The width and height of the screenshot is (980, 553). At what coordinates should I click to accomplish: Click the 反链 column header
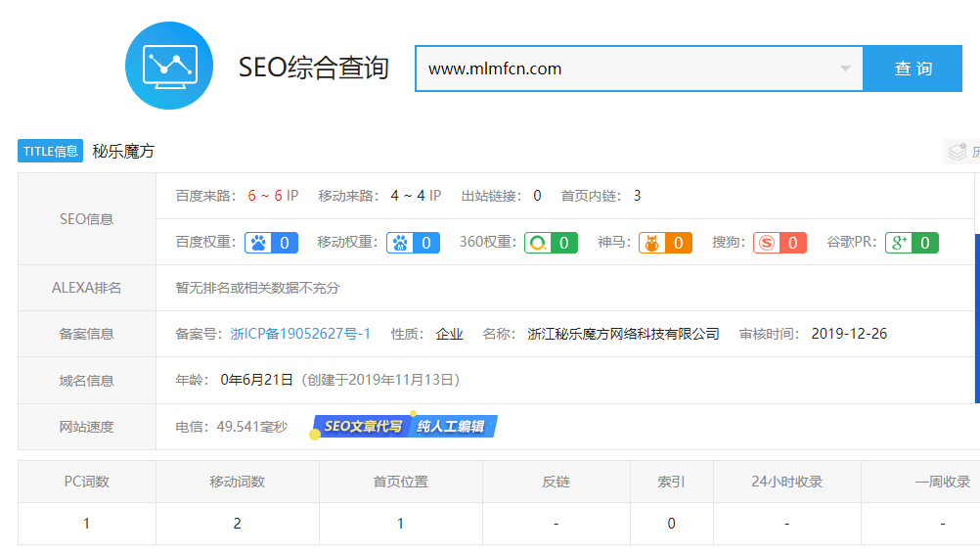point(556,482)
